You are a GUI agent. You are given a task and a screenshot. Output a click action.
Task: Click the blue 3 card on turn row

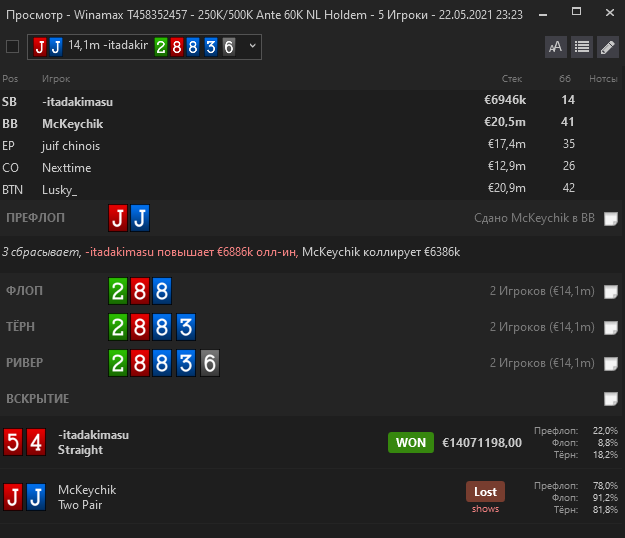(186, 327)
